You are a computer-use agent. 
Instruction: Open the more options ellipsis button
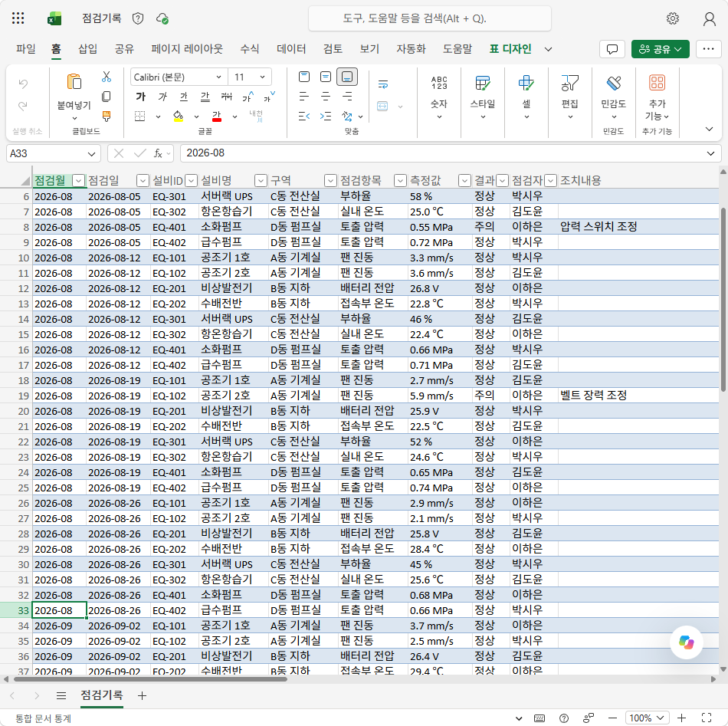[x=708, y=49]
